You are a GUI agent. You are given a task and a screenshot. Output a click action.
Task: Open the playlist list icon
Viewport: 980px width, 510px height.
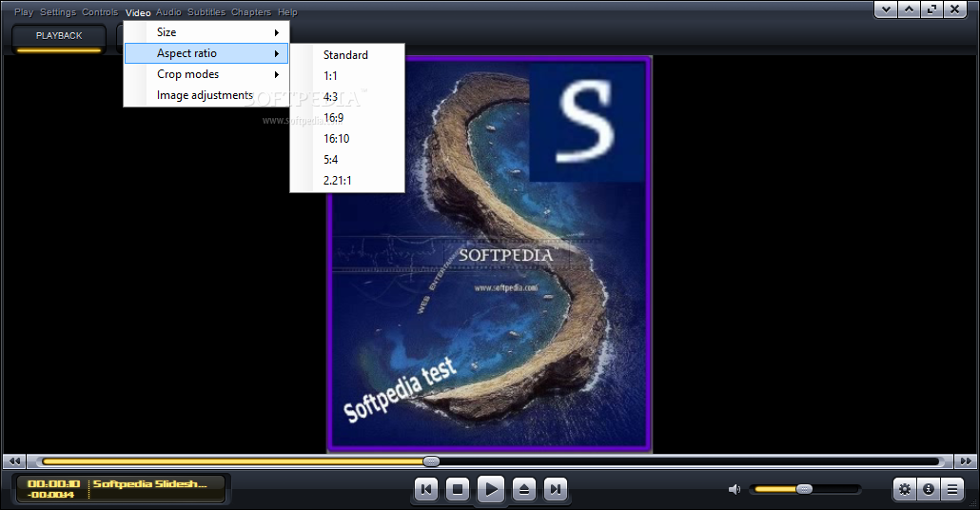[x=951, y=489]
